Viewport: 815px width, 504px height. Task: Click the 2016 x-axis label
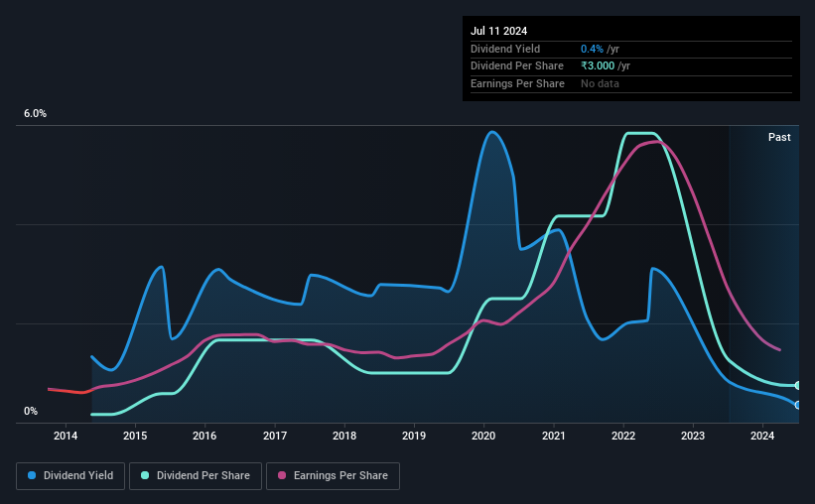(x=204, y=436)
